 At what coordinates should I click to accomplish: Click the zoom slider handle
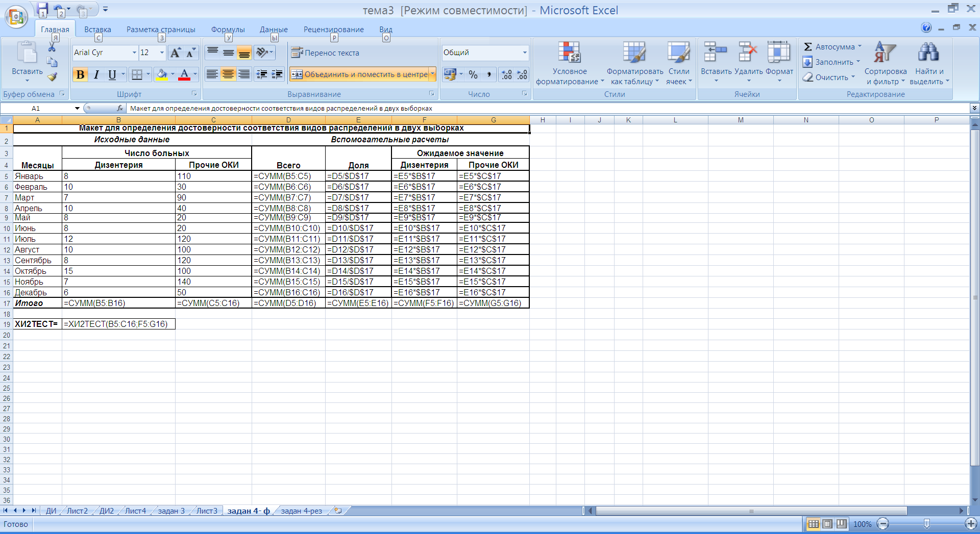click(x=927, y=524)
